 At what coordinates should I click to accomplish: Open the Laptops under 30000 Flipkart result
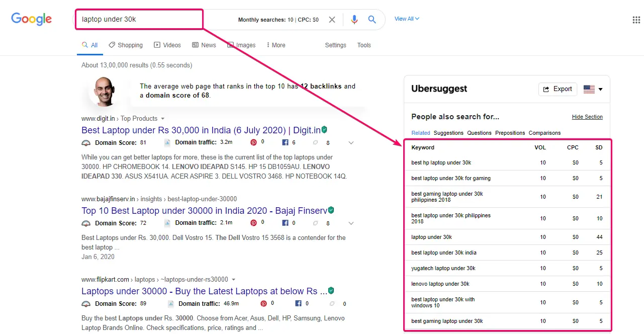click(x=204, y=291)
